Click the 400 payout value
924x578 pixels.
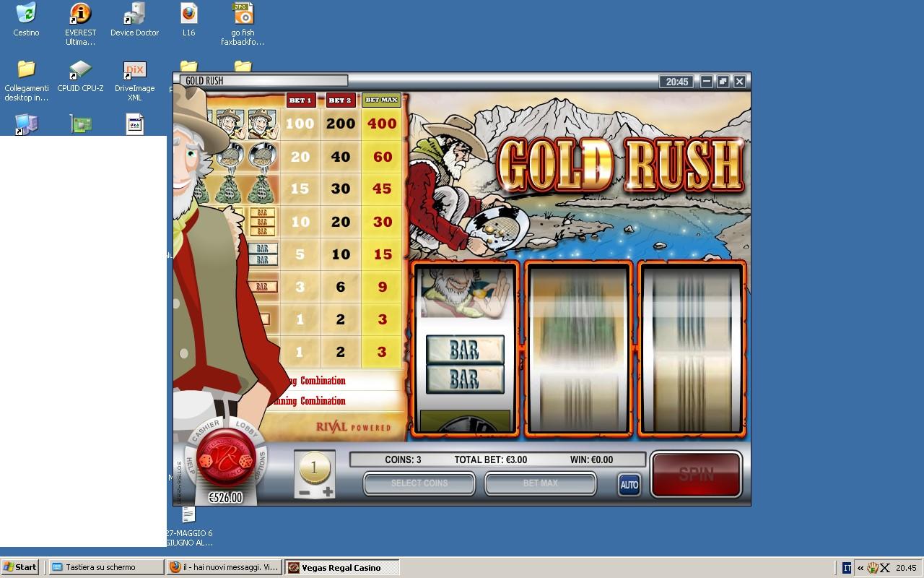coord(382,124)
